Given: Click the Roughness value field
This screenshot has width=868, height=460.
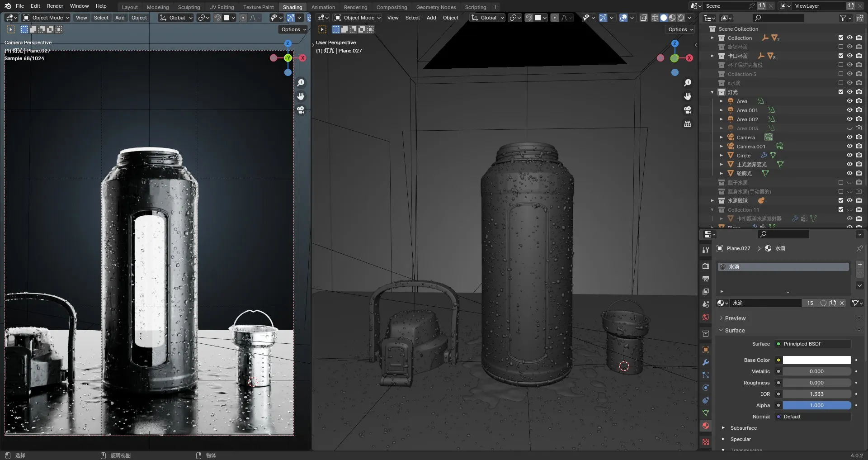Looking at the screenshot, I should tap(816, 383).
